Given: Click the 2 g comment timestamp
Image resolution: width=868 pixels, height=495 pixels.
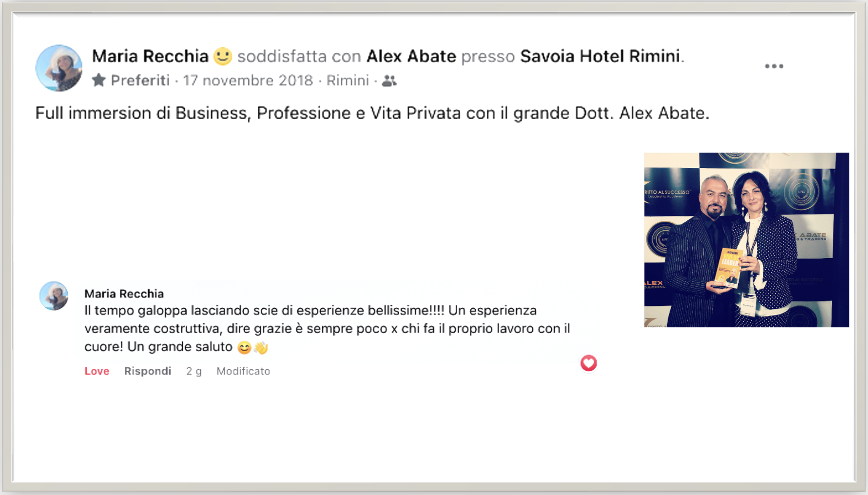Looking at the screenshot, I should pyautogui.click(x=194, y=371).
